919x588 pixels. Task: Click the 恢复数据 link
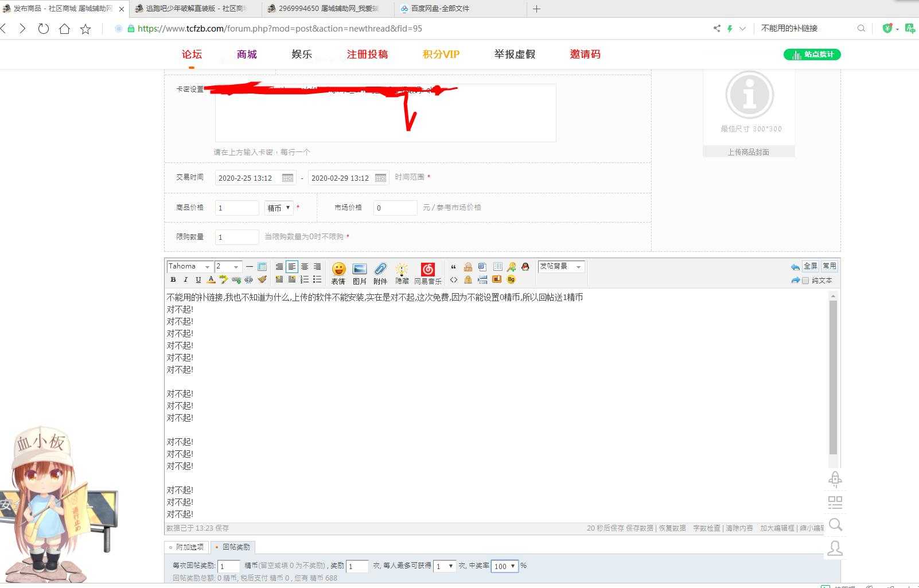coord(672,528)
